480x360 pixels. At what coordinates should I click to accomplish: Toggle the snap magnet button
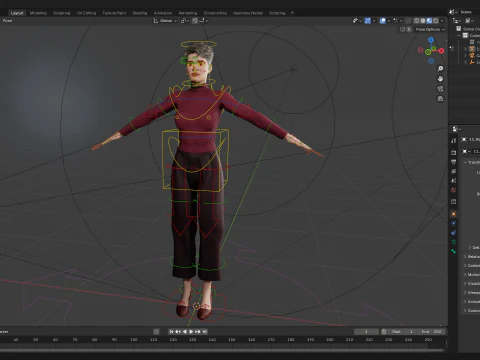point(195,21)
